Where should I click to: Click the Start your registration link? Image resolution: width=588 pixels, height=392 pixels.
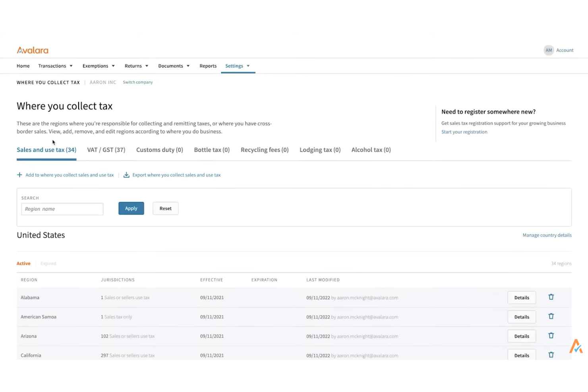[464, 131]
